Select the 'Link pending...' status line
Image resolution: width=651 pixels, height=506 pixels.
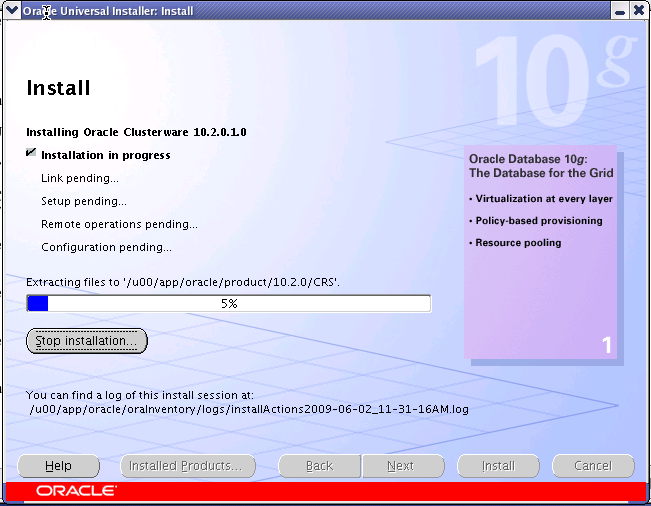pyautogui.click(x=80, y=178)
